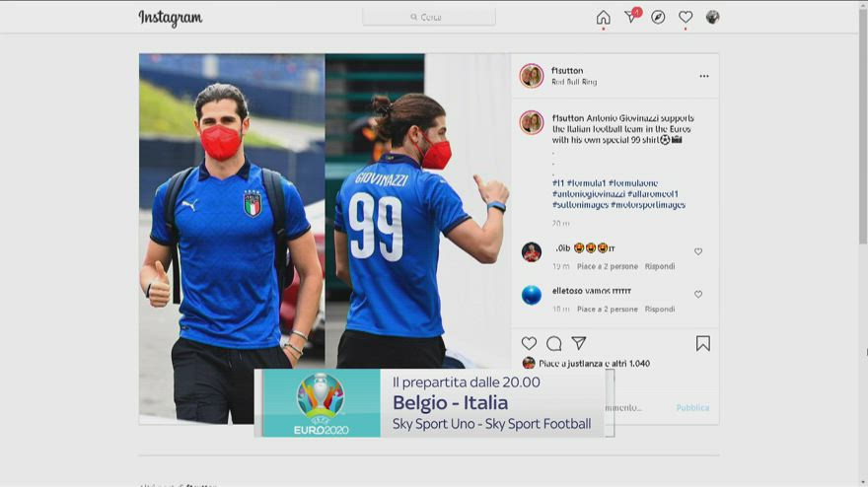868x487 pixels.
Task: Open the Red Bull Ring location link
Action: tap(574, 82)
